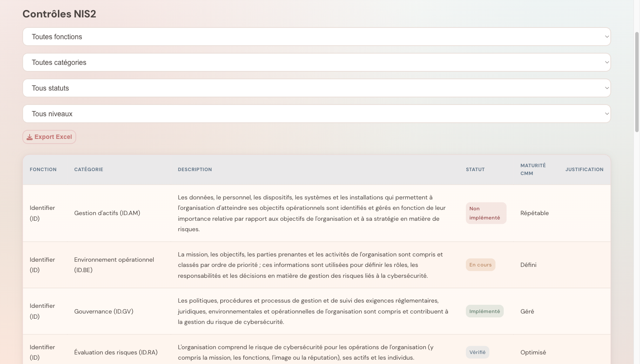Open the "Tous statuts" dropdown
The width and height of the screenshot is (640, 364).
[x=317, y=88]
